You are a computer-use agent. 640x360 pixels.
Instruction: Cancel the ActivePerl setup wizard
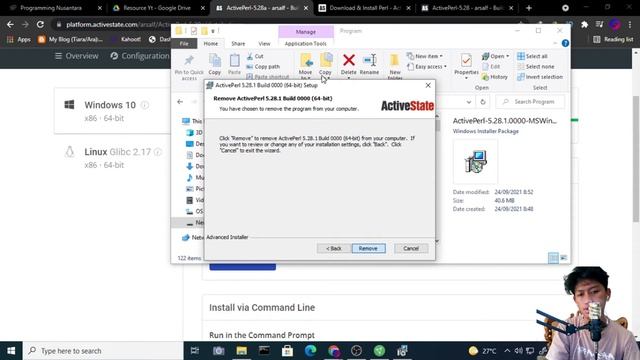click(411, 248)
